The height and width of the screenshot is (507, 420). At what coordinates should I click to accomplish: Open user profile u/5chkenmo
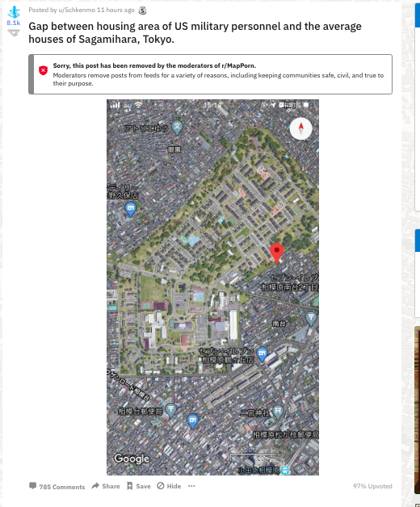[x=77, y=10]
